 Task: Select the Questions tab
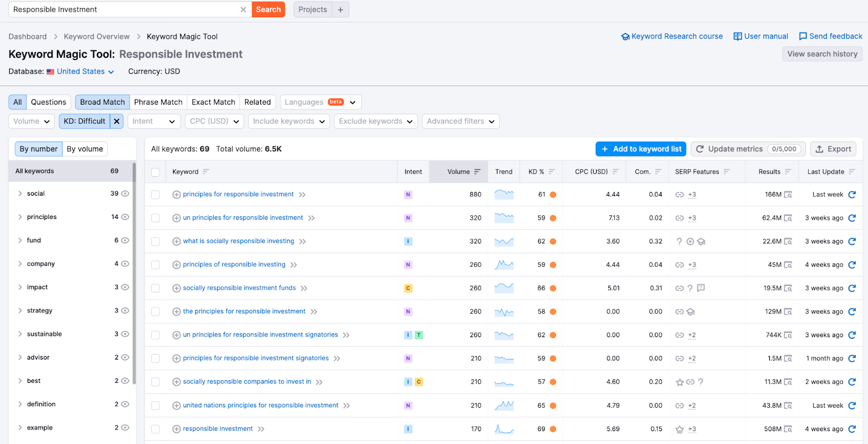48,102
